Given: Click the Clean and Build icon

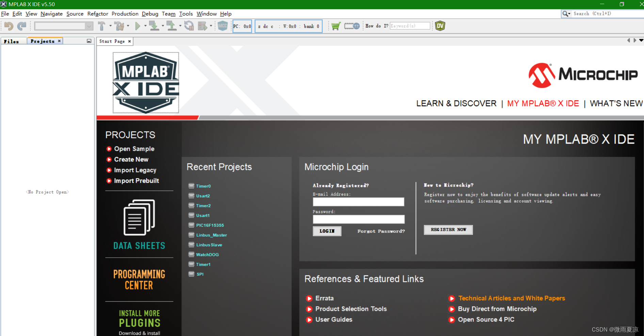Looking at the screenshot, I should (119, 26).
